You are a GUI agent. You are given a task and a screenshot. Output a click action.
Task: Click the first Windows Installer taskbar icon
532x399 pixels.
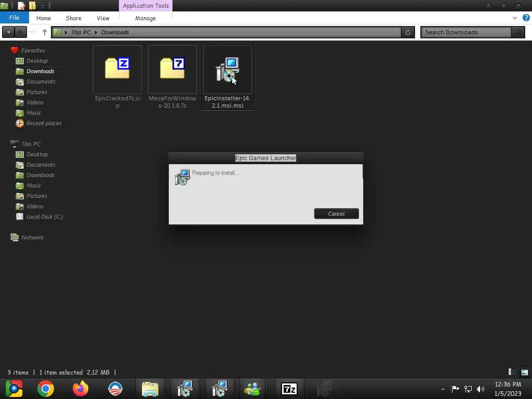pyautogui.click(x=185, y=389)
